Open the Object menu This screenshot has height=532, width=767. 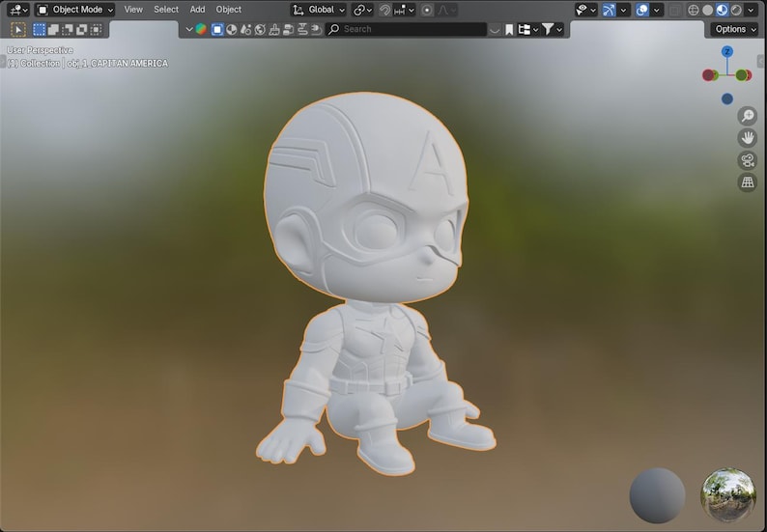click(228, 10)
